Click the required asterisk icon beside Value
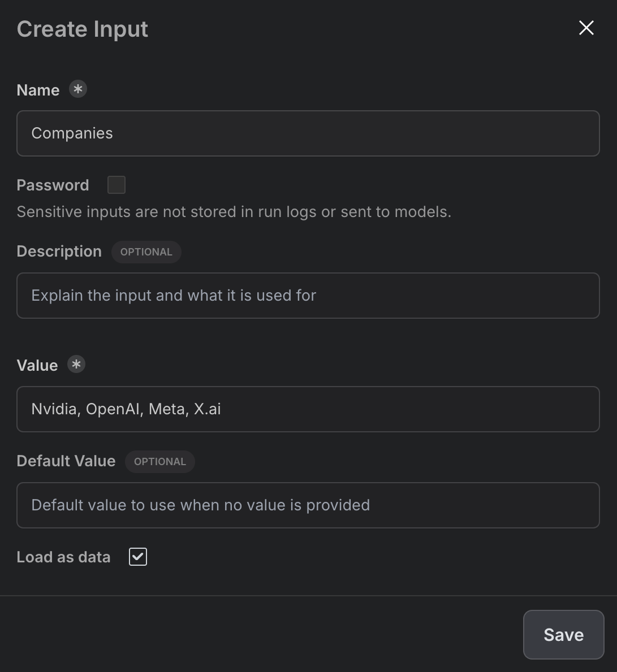Image resolution: width=617 pixels, height=672 pixels. [76, 365]
